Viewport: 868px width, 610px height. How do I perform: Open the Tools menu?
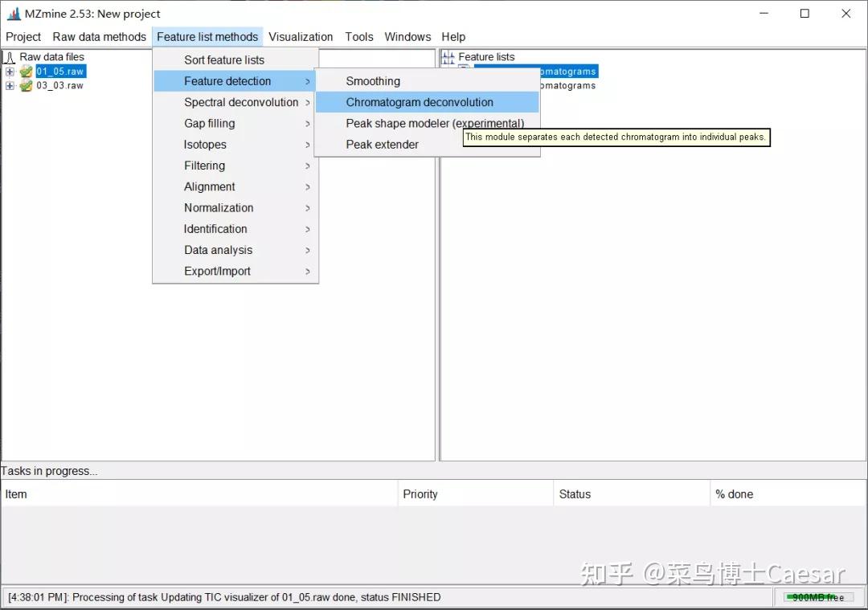358,37
